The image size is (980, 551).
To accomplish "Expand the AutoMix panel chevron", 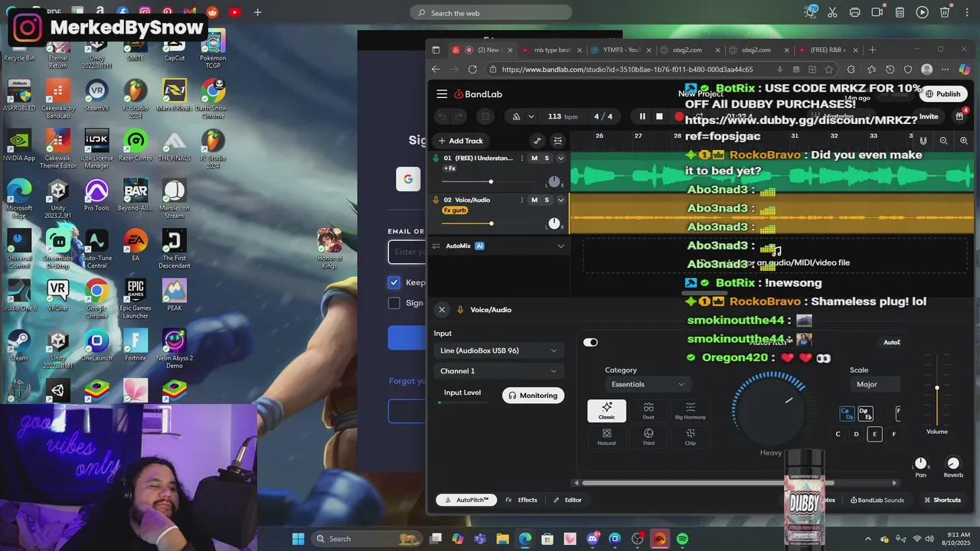I will tap(560, 246).
